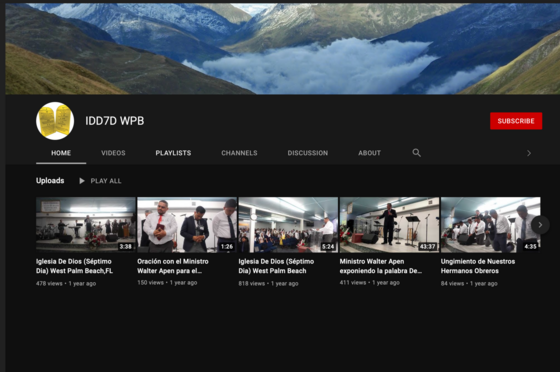Open title 'Oración con el Ministro Walter Apen'

click(173, 266)
